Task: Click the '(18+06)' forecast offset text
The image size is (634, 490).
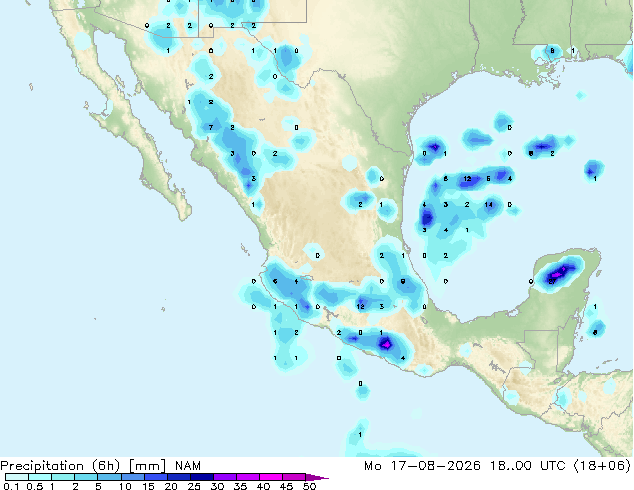Action: [602, 466]
